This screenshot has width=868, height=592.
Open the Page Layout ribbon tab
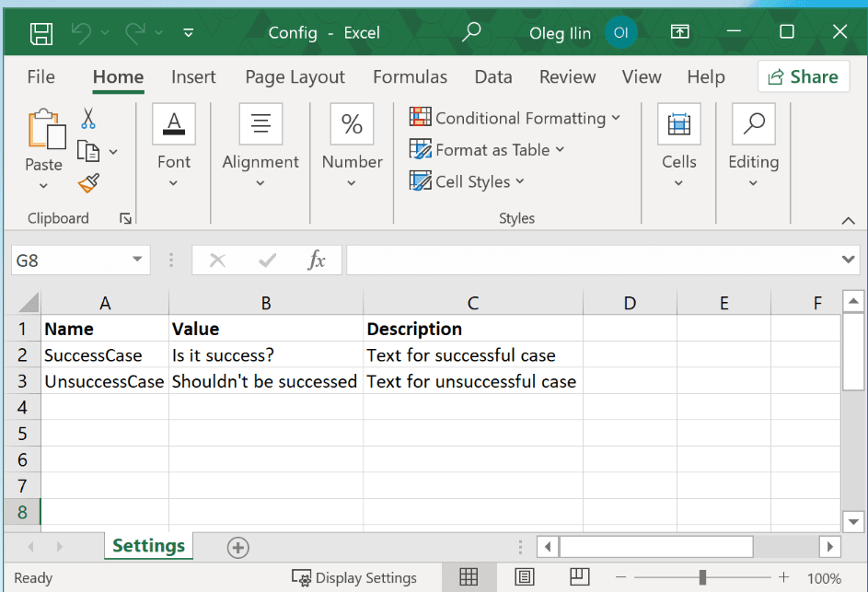(295, 77)
